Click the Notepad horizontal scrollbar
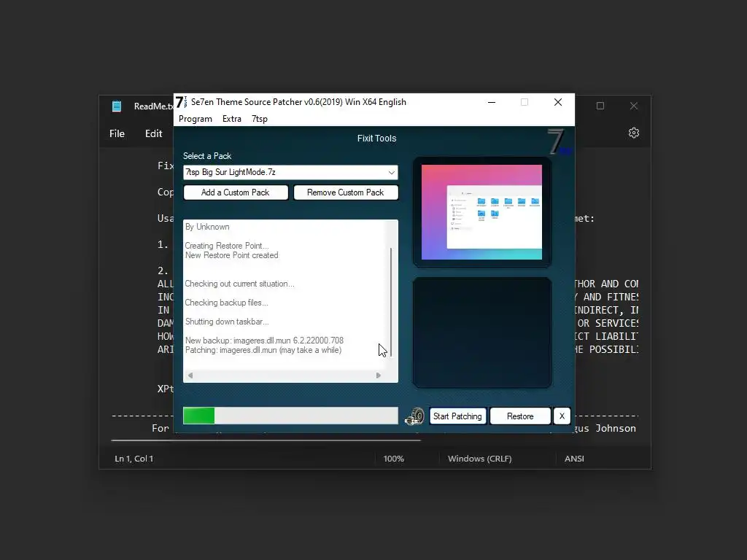Viewport: 747px width, 560px height. click(266, 440)
